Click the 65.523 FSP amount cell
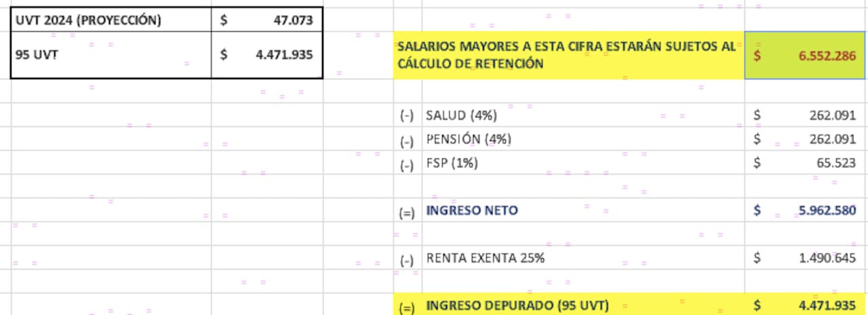 pos(843,163)
